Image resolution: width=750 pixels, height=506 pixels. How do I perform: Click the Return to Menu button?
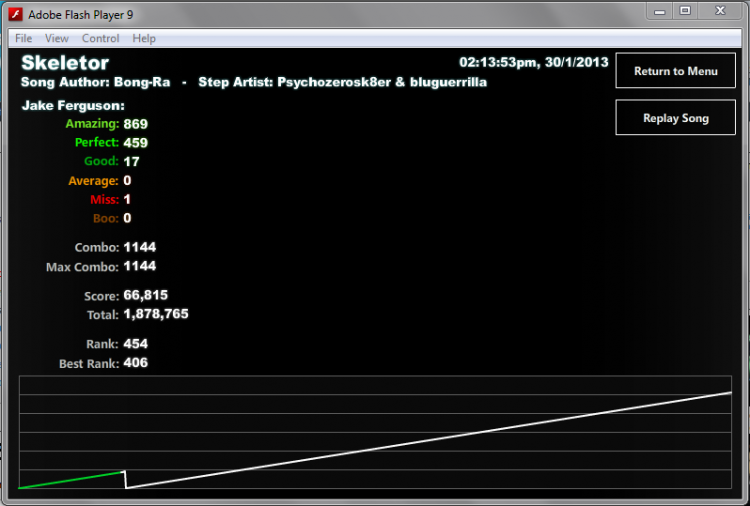tap(675, 71)
